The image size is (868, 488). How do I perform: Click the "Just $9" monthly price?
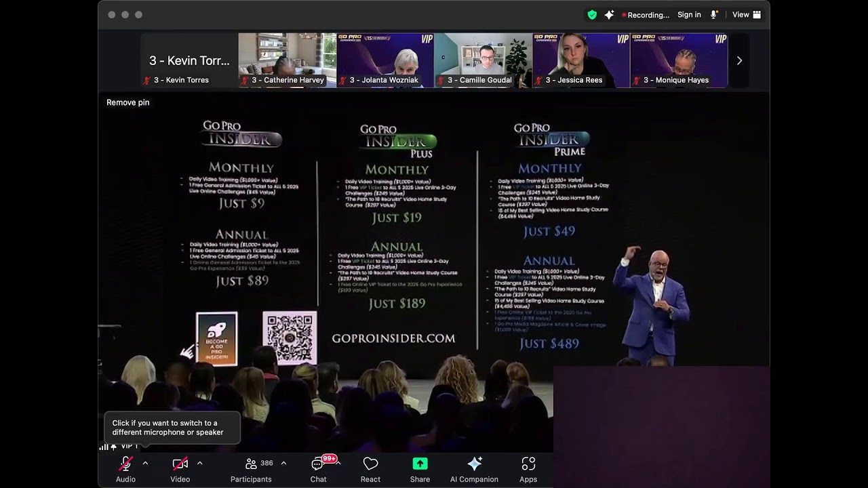tap(241, 203)
